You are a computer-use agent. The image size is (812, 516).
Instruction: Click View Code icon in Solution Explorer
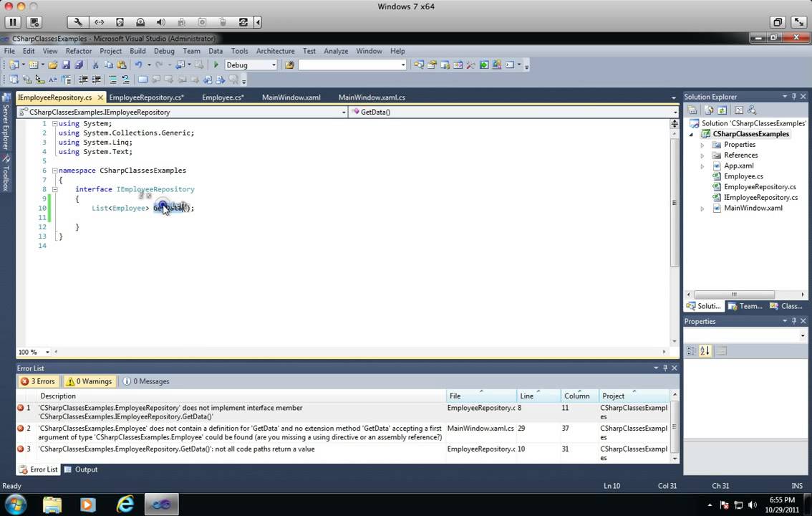pyautogui.click(x=739, y=110)
